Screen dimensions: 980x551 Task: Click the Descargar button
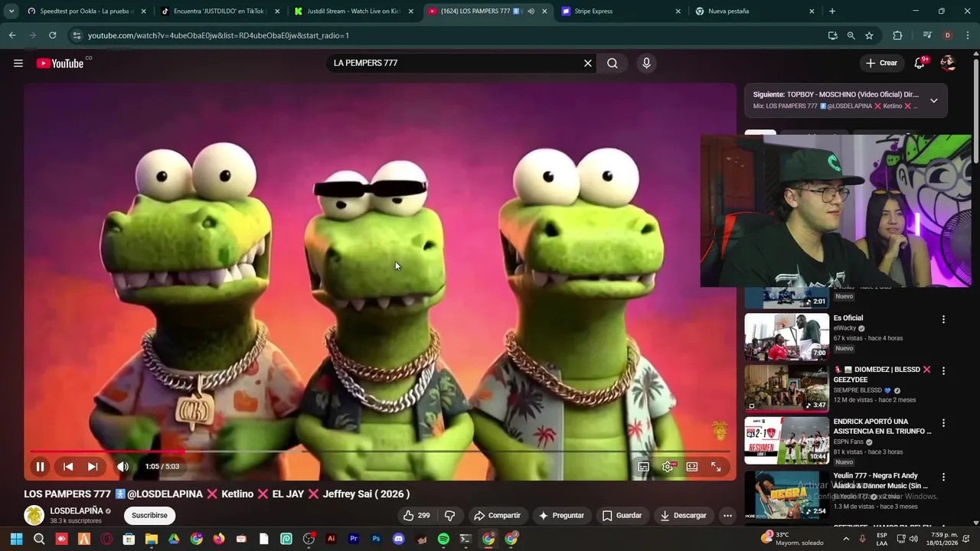[683, 516]
